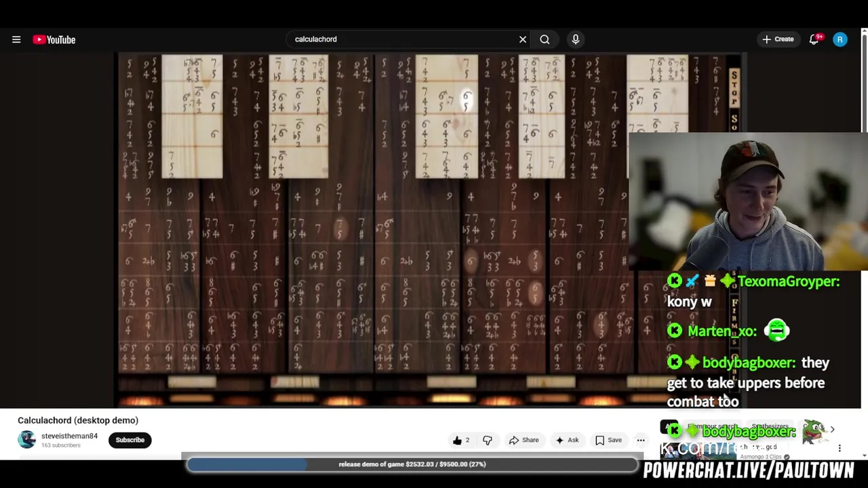Focus the search field containing calculachord
Screen dimensions: 868x488
pyautogui.click(x=403, y=39)
